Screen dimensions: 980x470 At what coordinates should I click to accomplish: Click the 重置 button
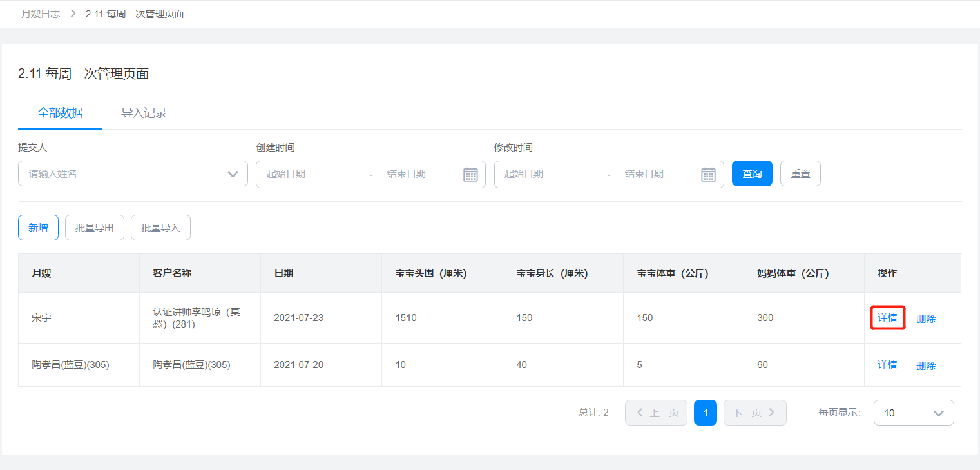(800, 173)
